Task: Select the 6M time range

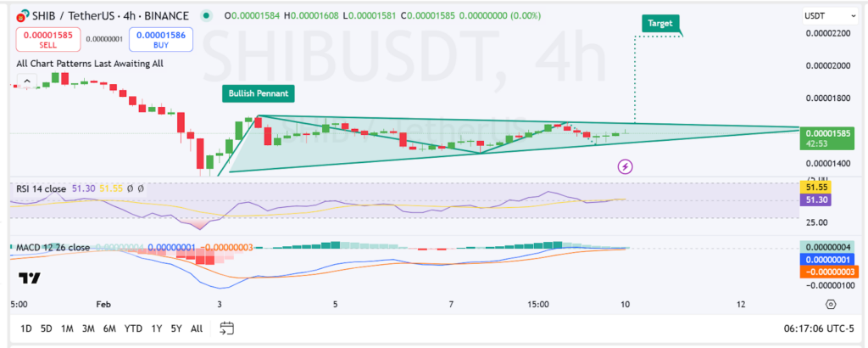Action: [109, 328]
